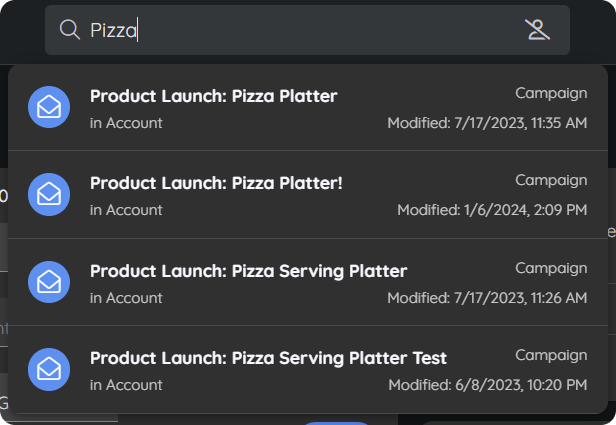Click the envelope icon for Pizza Serving Platter

pos(49,282)
